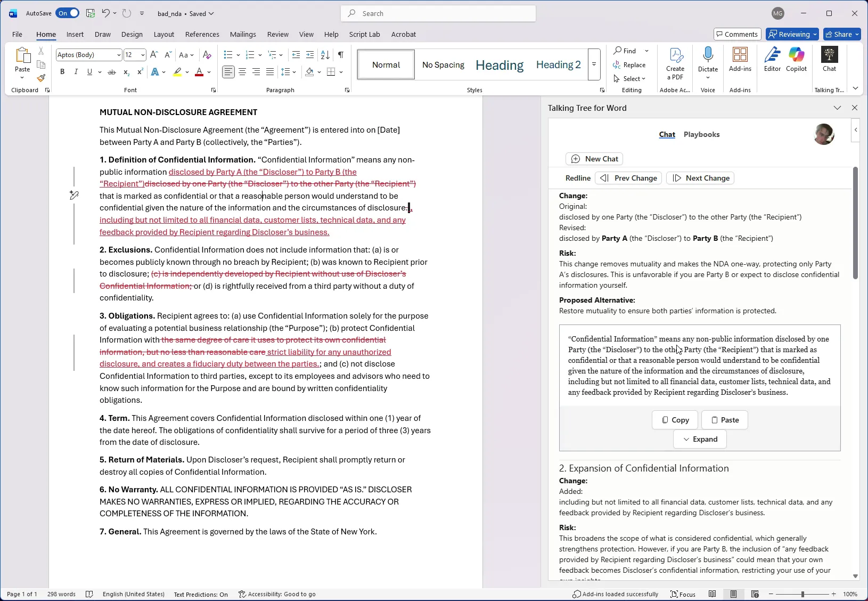Toggle Focus mode in status bar

coord(683,594)
